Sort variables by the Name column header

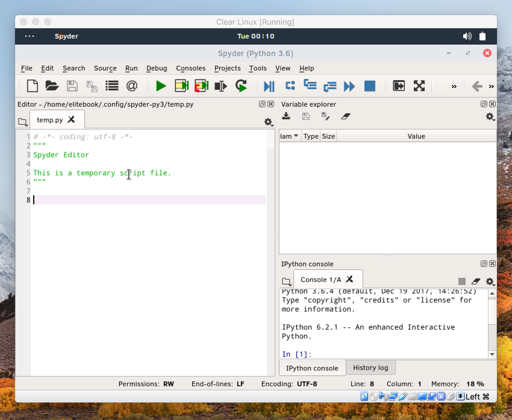290,136
